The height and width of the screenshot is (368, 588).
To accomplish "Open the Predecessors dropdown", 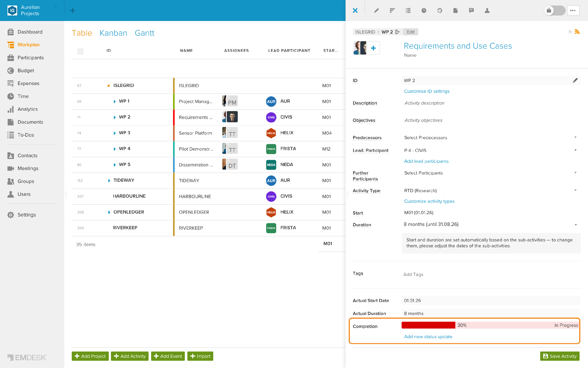I will [x=491, y=138].
